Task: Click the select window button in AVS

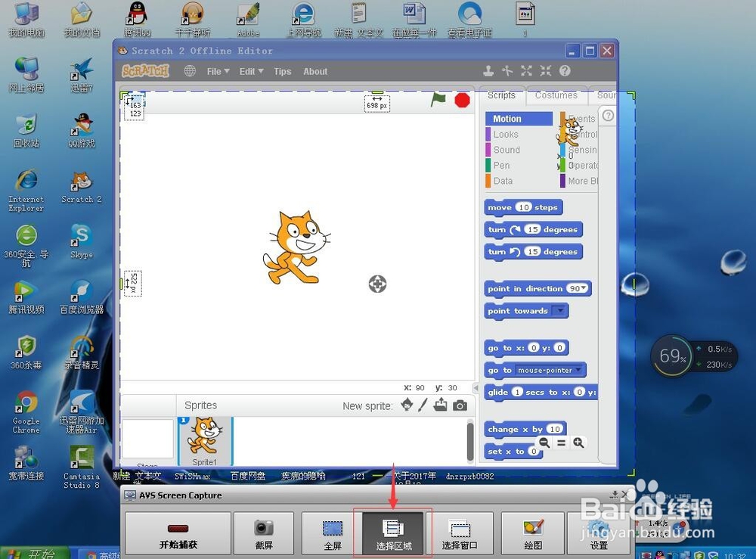Action: (x=460, y=533)
